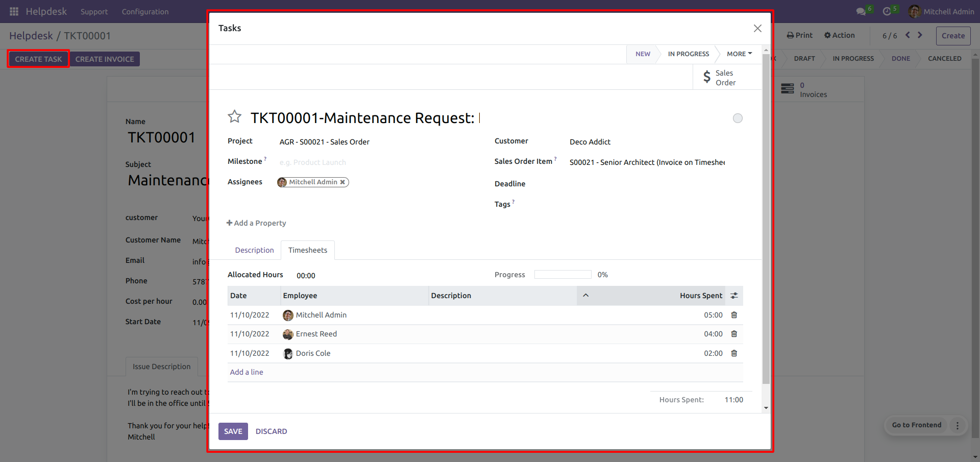Open the activities clock icon
980x462 pixels.
(x=887, y=11)
